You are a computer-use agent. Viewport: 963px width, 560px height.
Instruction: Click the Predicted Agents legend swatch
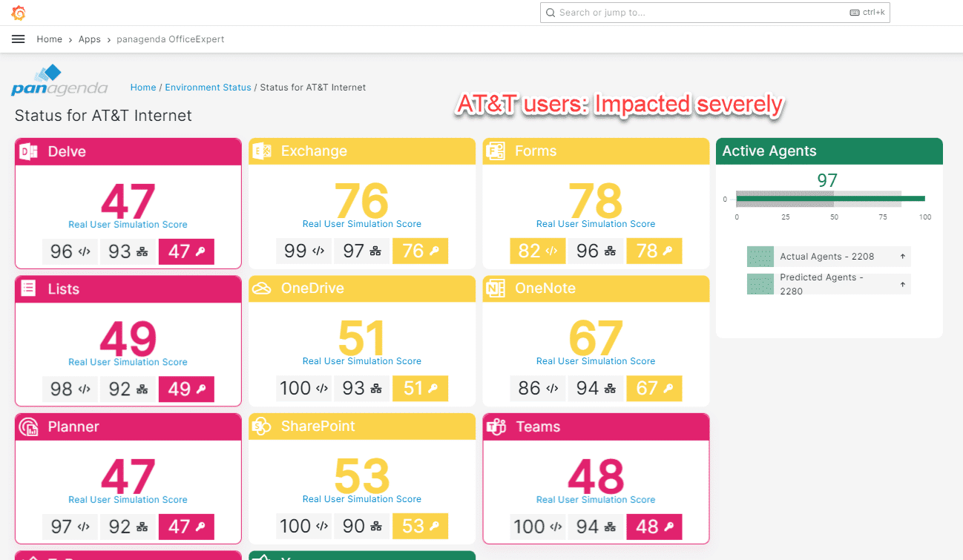click(760, 284)
